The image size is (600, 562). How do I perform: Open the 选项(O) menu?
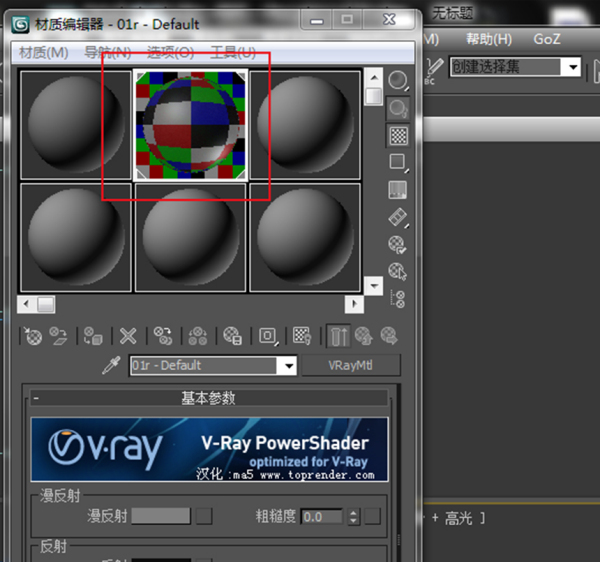click(x=171, y=52)
